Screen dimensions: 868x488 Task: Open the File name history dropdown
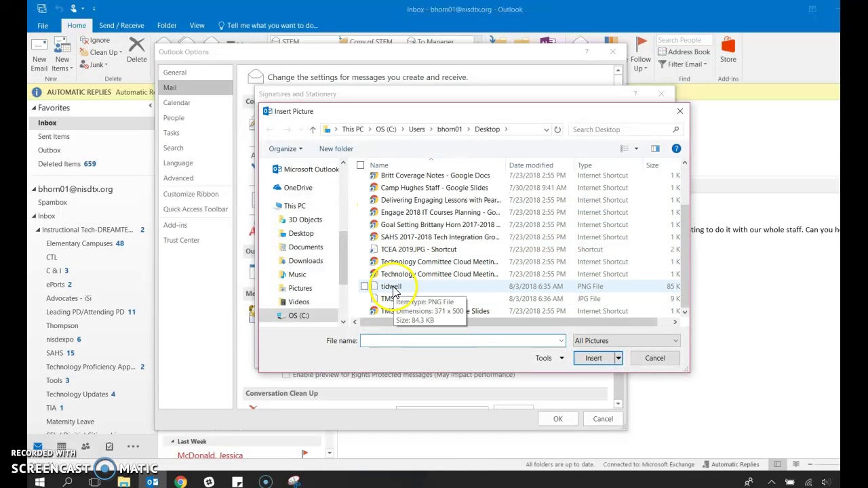click(561, 341)
